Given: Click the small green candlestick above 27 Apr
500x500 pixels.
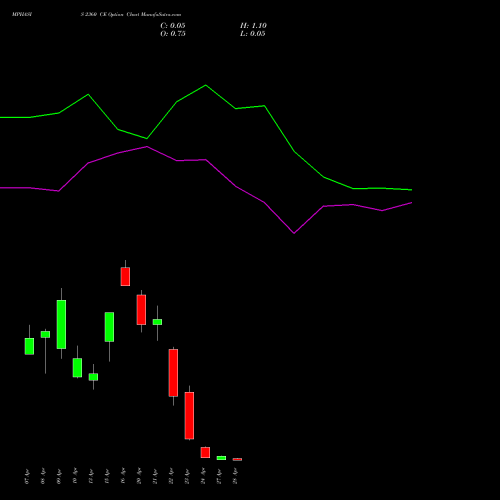Looking at the screenshot, I should click(221, 458).
